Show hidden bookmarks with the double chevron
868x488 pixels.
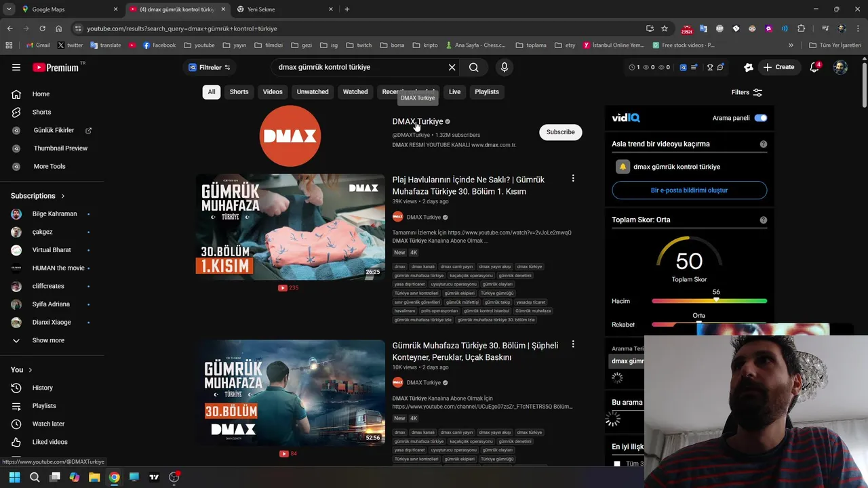click(791, 45)
